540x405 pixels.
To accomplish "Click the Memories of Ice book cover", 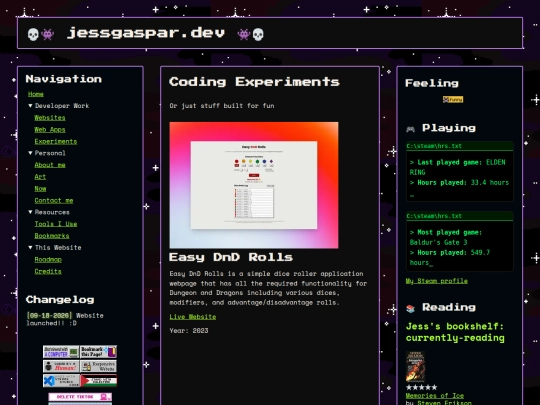I will click(x=415, y=367).
